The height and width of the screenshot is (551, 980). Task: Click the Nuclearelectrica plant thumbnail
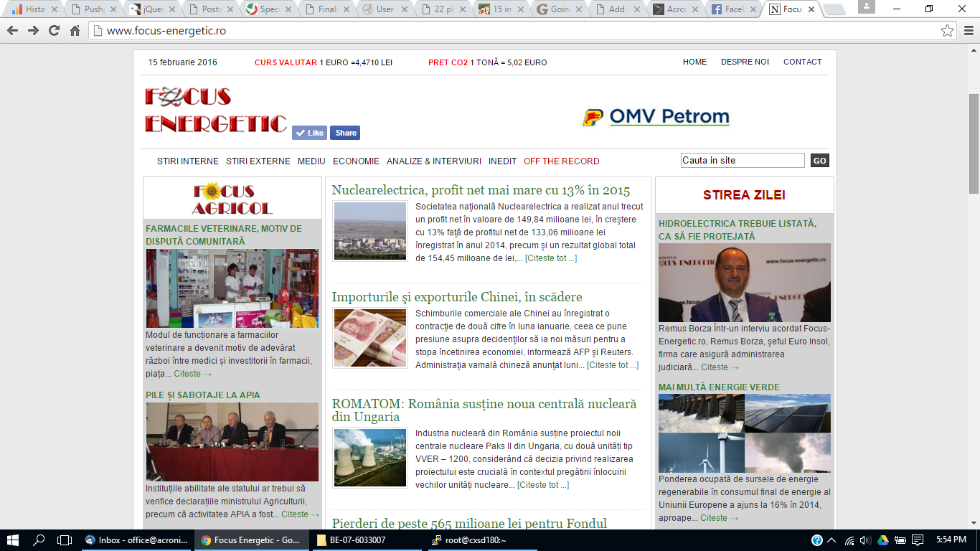pyautogui.click(x=370, y=230)
